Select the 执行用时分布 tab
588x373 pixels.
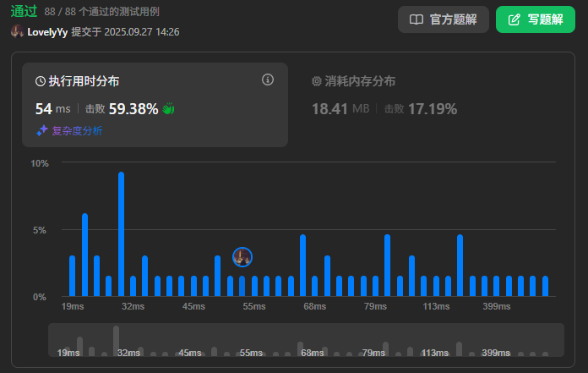[x=83, y=82]
